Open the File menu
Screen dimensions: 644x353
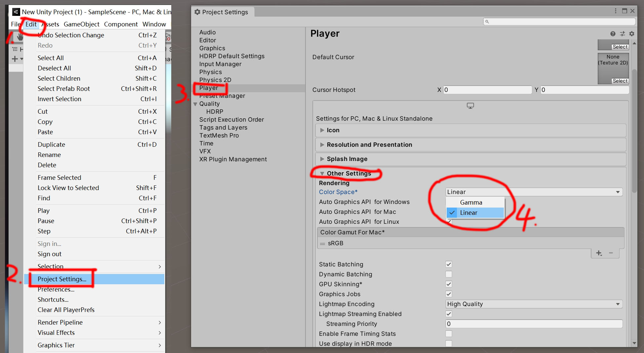point(15,24)
